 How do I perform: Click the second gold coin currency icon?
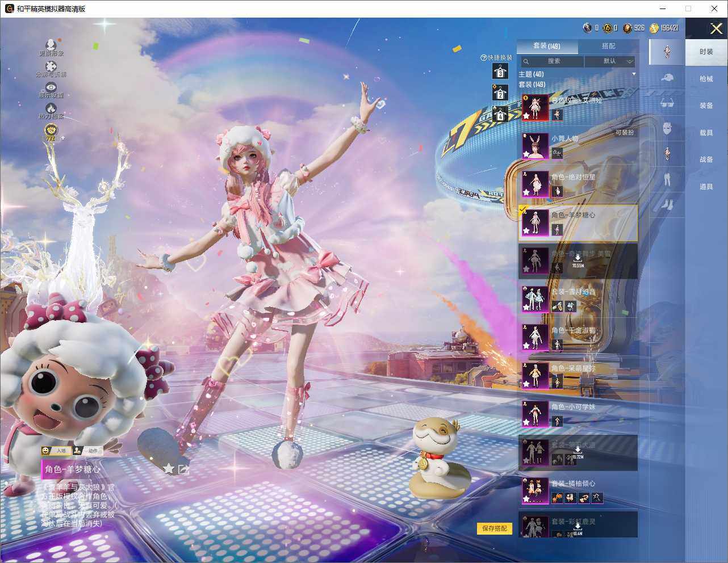(x=608, y=28)
